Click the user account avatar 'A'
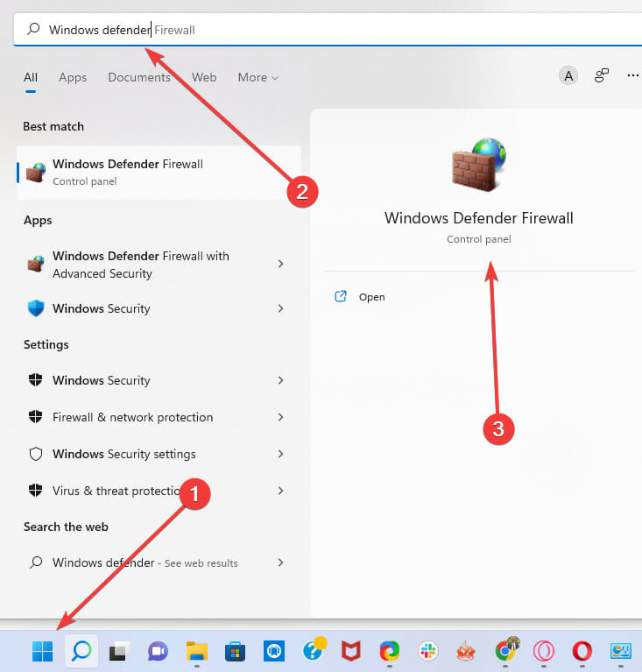Screen dimensions: 642x672 click(x=568, y=76)
